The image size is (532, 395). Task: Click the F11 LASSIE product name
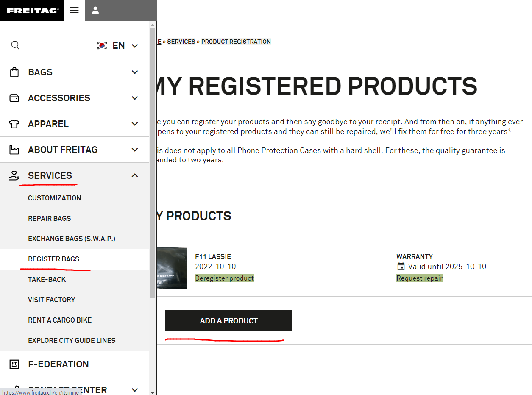tap(213, 256)
